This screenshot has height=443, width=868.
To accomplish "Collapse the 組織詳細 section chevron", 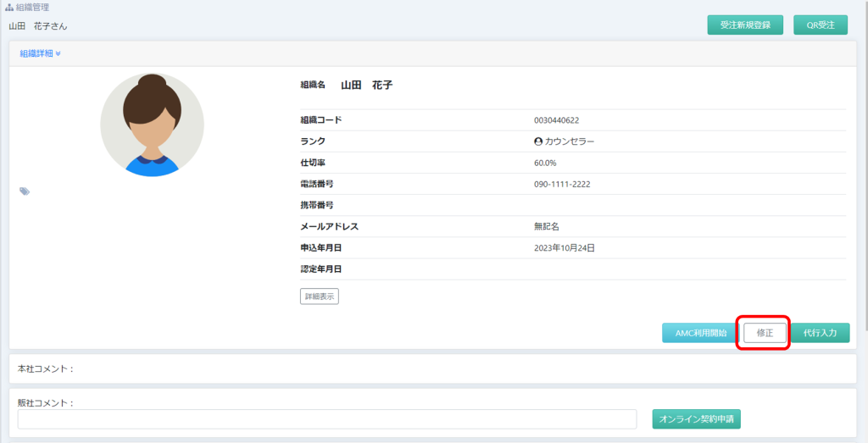I will pyautogui.click(x=58, y=53).
